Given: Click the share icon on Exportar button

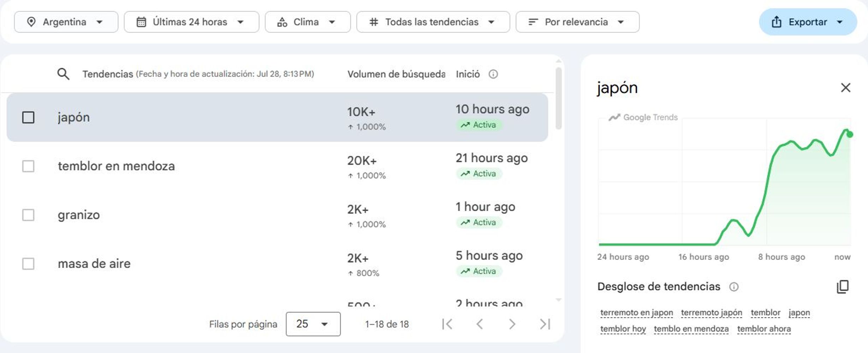Looking at the screenshot, I should tap(777, 22).
